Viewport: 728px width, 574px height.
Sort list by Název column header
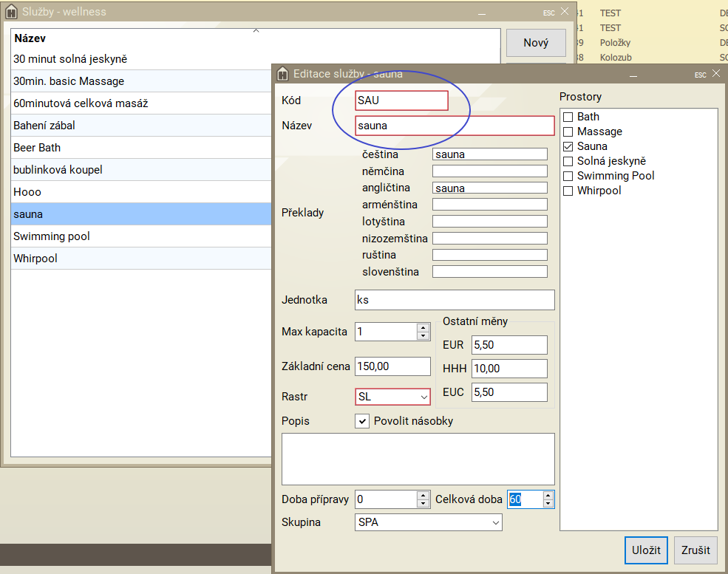click(30, 38)
